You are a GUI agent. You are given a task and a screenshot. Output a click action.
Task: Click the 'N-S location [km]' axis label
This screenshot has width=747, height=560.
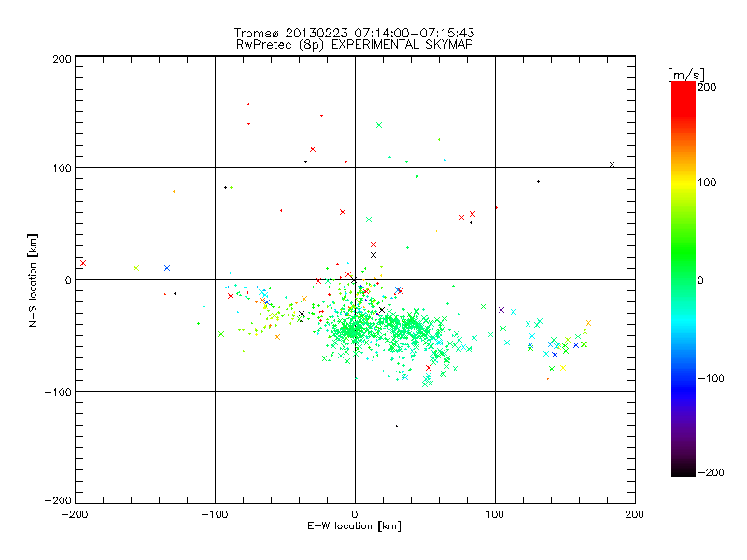pyautogui.click(x=33, y=280)
